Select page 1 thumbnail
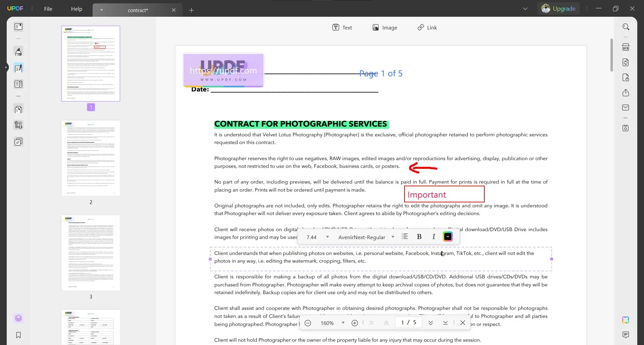This screenshot has height=345, width=644. [x=91, y=64]
